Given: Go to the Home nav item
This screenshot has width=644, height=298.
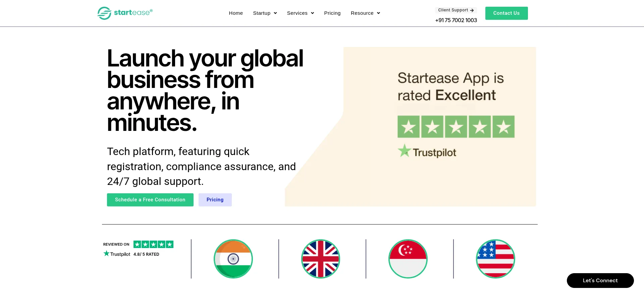Looking at the screenshot, I should (236, 13).
